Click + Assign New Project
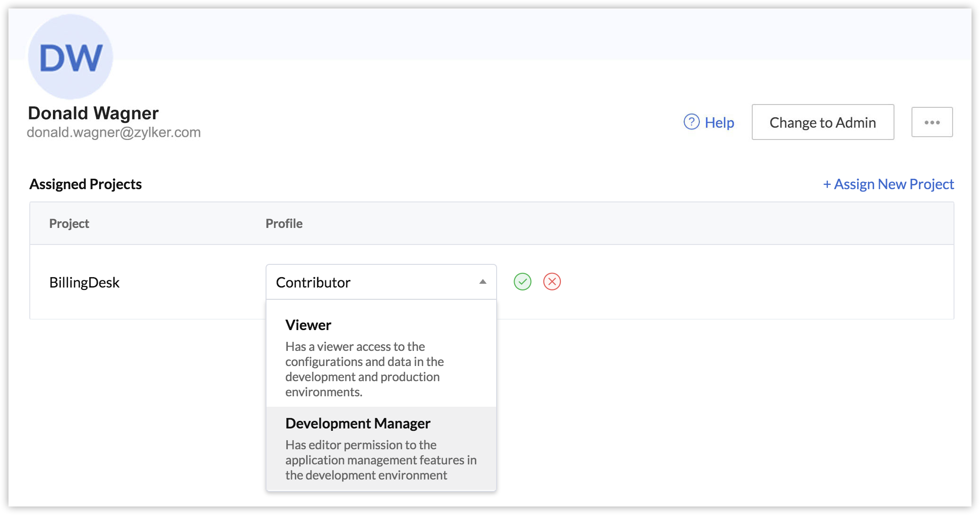Viewport: 980px width, 515px height. 888,184
